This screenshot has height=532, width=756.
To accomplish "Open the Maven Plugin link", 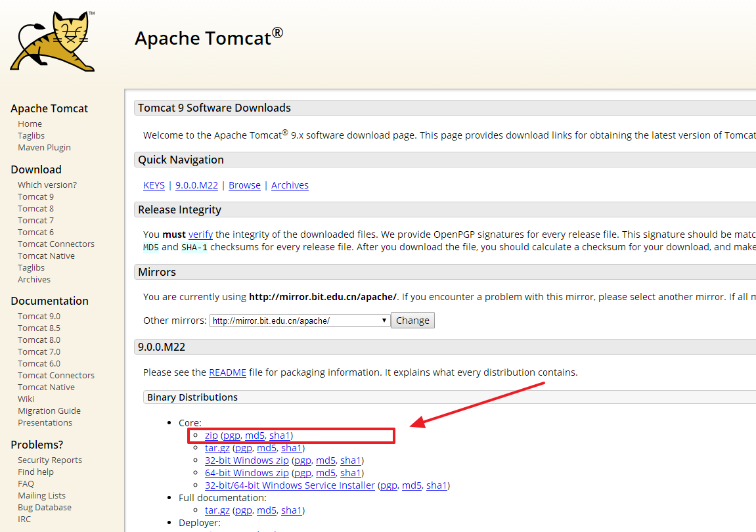I will point(45,148).
